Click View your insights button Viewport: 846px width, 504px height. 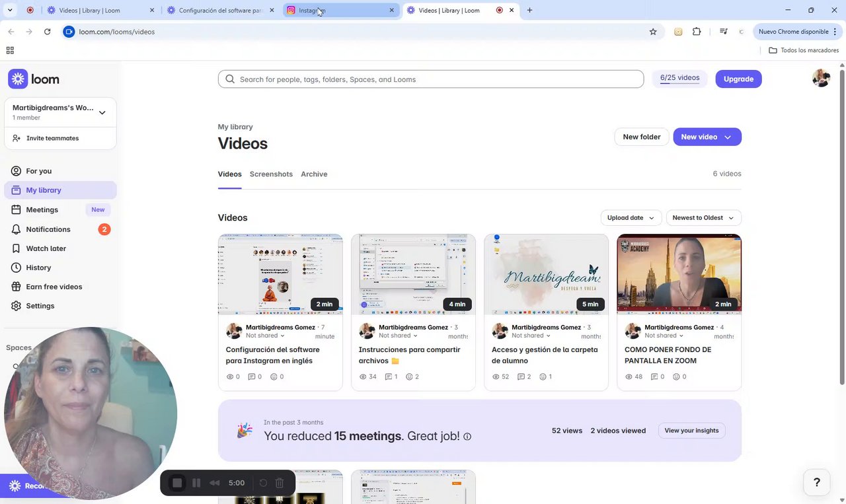(x=691, y=431)
